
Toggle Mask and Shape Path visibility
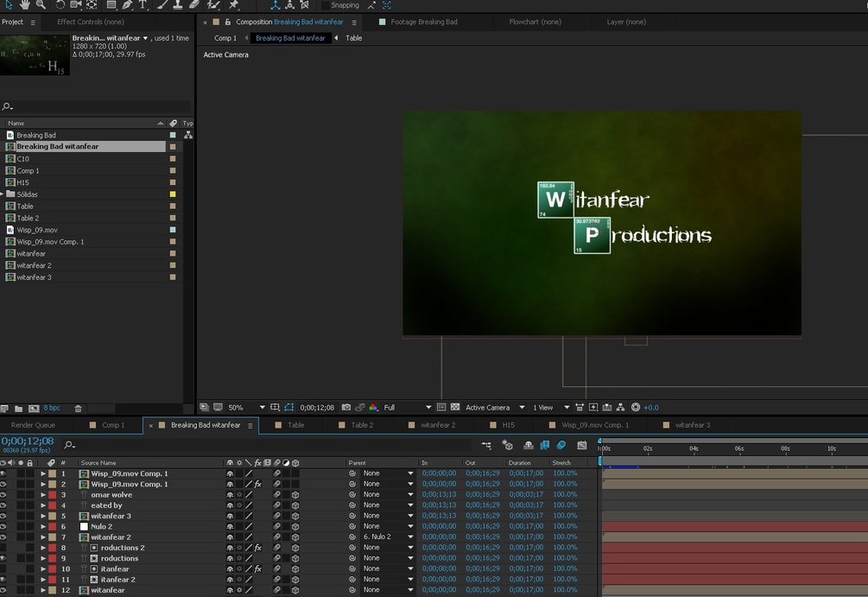click(x=289, y=407)
